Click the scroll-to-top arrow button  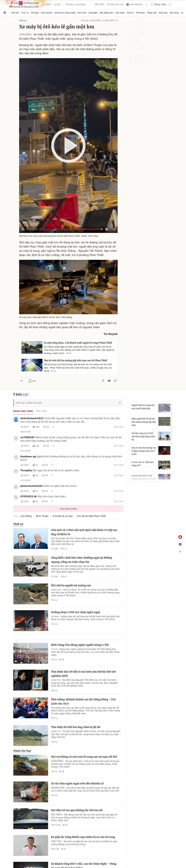click(x=180, y=552)
